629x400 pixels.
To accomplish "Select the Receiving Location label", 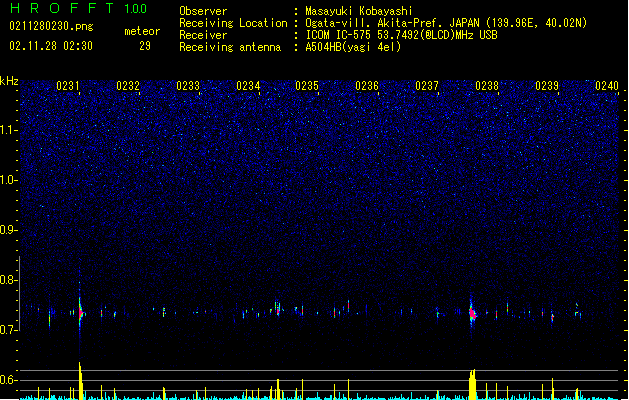I will click(233, 23).
